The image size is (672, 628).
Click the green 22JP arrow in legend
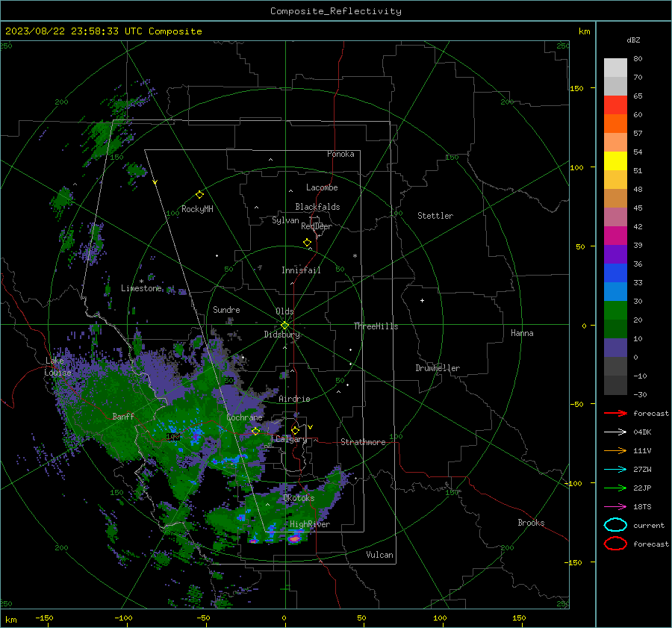(615, 488)
